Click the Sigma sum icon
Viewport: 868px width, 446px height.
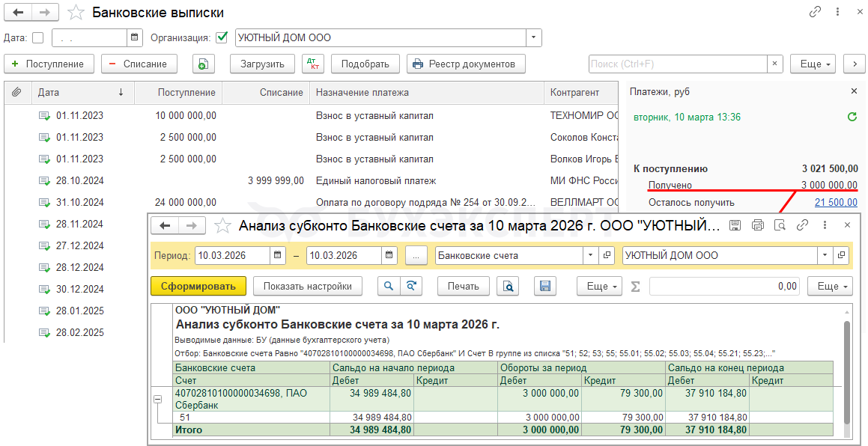636,286
